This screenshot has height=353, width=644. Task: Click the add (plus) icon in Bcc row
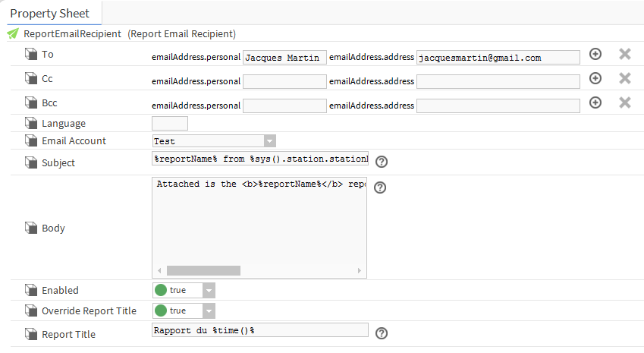pos(595,102)
